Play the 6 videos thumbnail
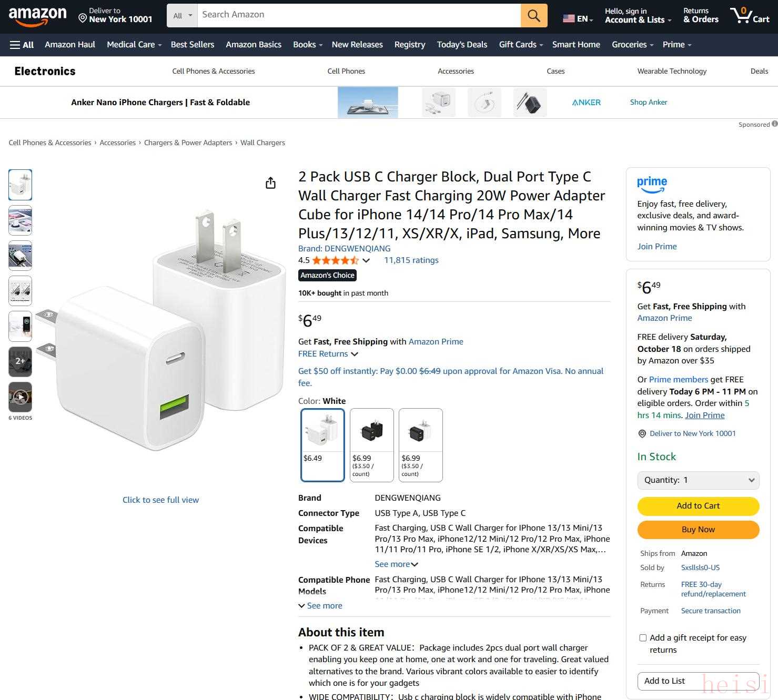Viewport: 778px width, 700px height. [21, 397]
